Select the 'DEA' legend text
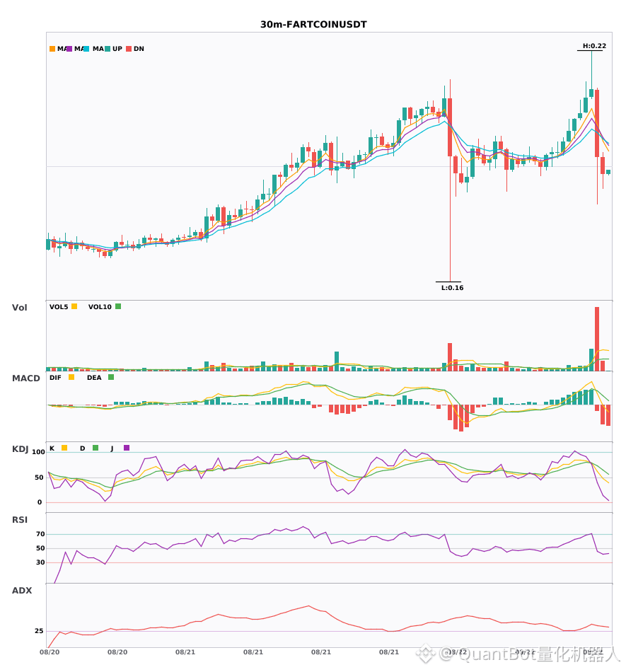The width and height of the screenshot is (626, 672). [94, 378]
